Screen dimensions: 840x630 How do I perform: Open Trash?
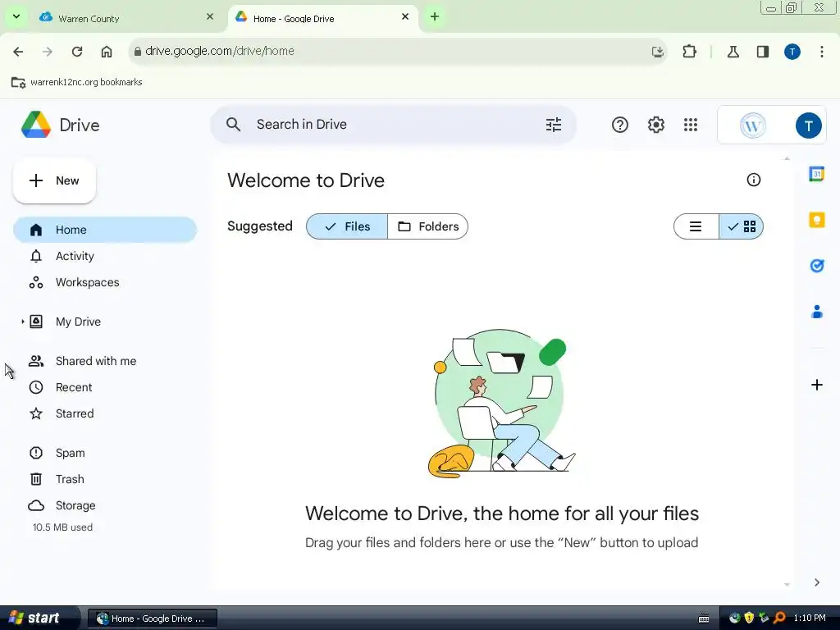click(x=105, y=479)
